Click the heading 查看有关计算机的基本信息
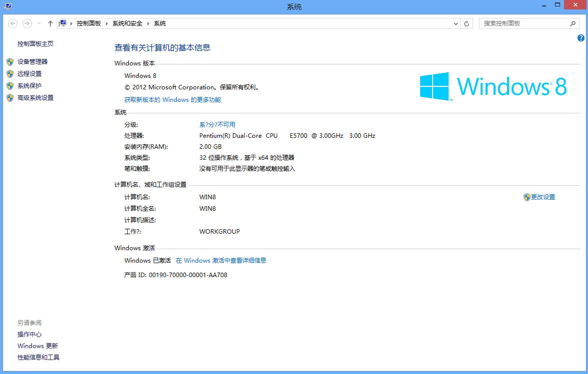The image size is (588, 374). [x=162, y=47]
